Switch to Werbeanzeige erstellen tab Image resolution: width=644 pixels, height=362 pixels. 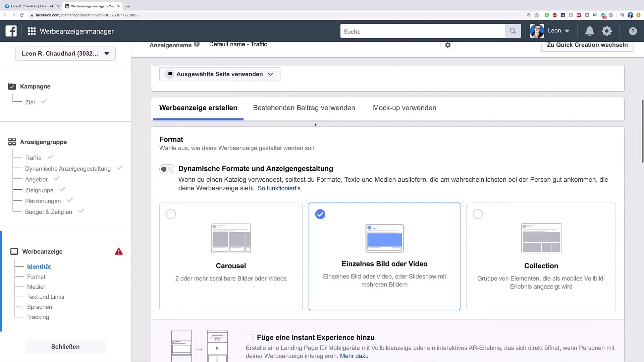click(x=198, y=108)
